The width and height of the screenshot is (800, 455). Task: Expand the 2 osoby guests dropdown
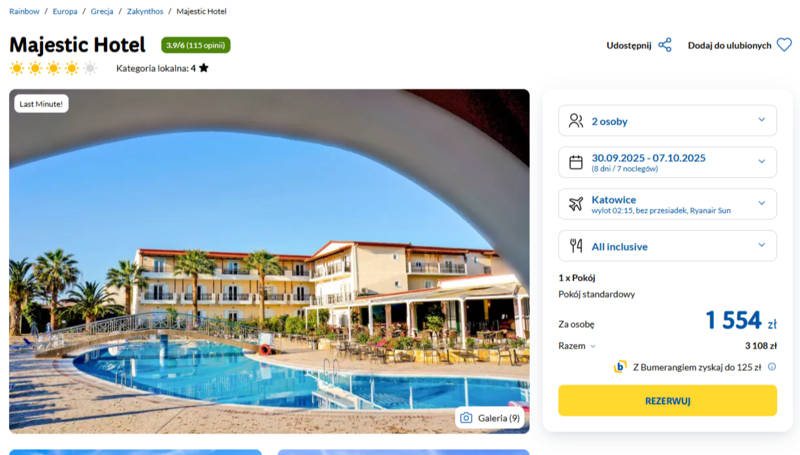(x=667, y=120)
